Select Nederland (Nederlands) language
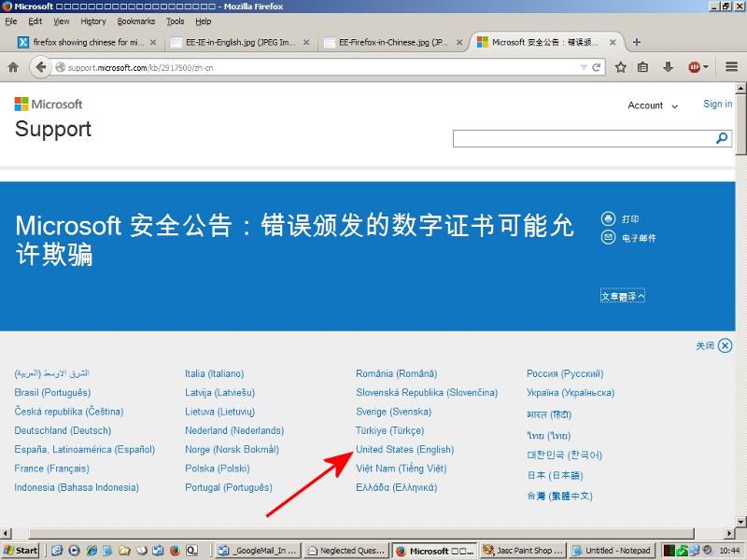The image size is (747, 560). [x=234, y=430]
